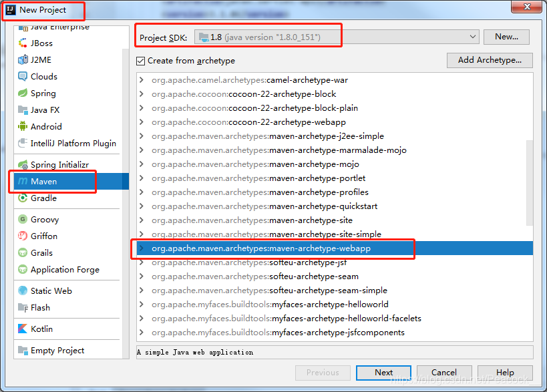The image size is (547, 392).
Task: Click the Empty Project folder icon
Action: point(23,350)
